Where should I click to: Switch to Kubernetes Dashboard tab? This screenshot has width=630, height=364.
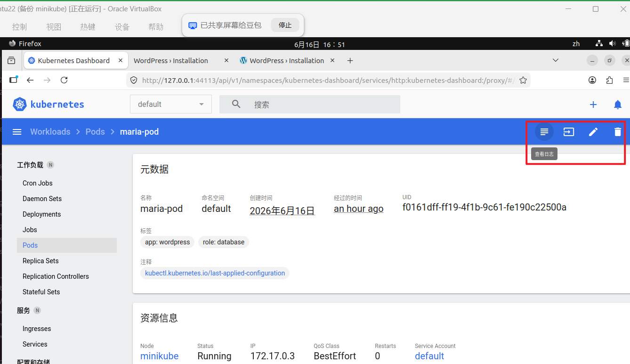(x=75, y=61)
